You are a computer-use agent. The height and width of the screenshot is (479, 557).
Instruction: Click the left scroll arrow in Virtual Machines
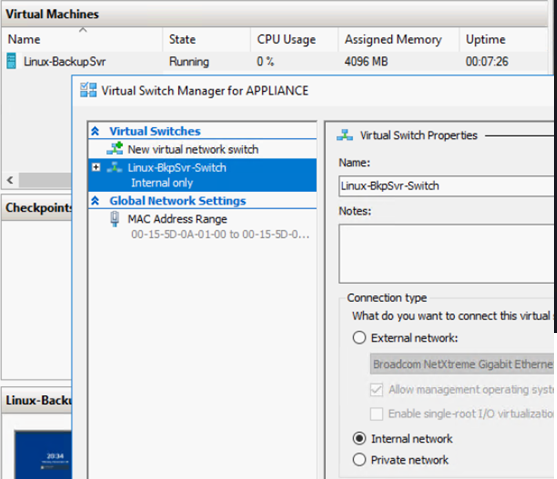10,180
